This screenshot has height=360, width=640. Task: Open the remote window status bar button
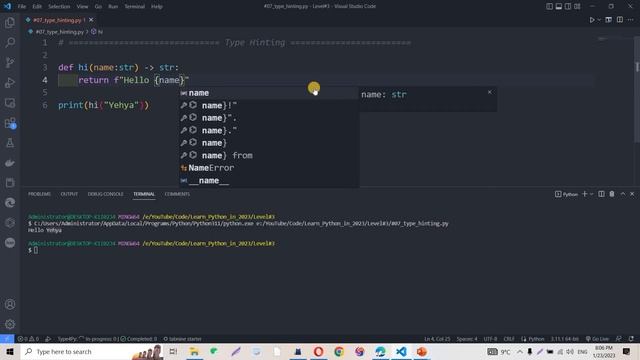click(7, 339)
